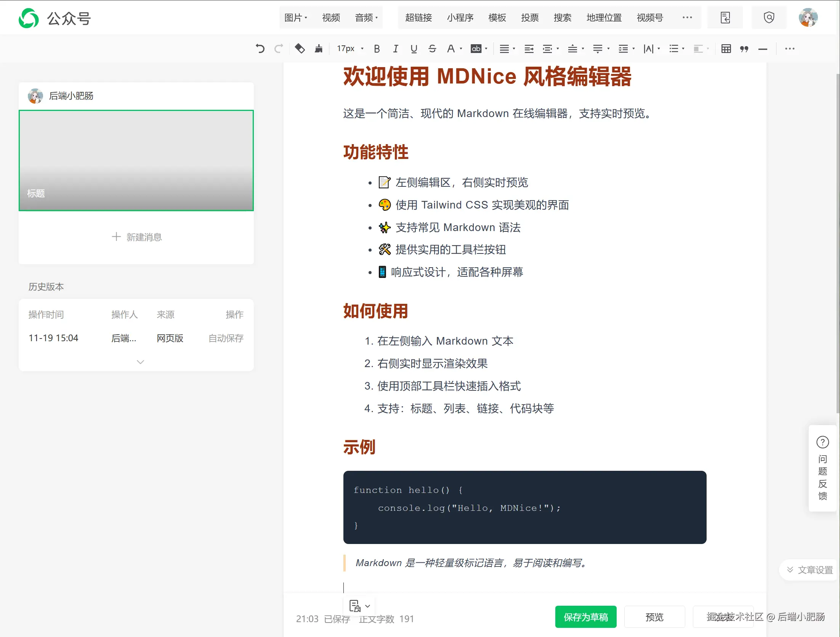Click the 预览 button

point(654,617)
